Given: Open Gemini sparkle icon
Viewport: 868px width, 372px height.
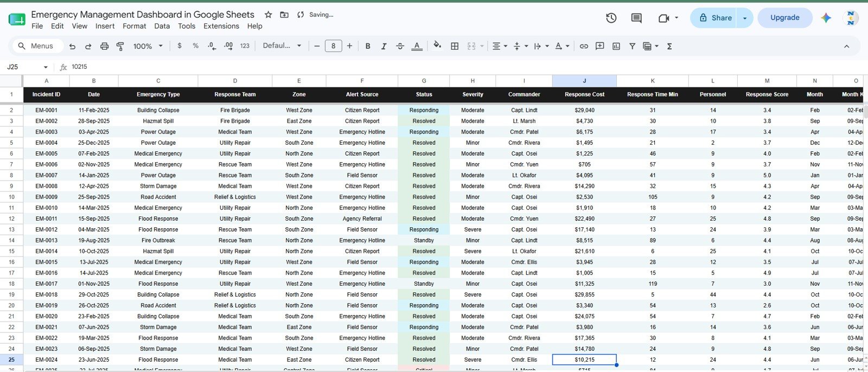Looking at the screenshot, I should [826, 18].
